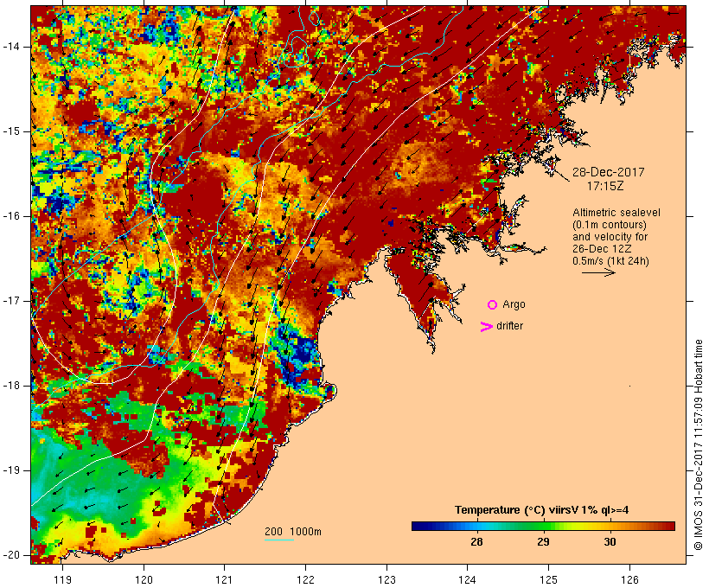Click the '(0.1m contours)' text
Viewport: 709px width, 588px height.
610,225
